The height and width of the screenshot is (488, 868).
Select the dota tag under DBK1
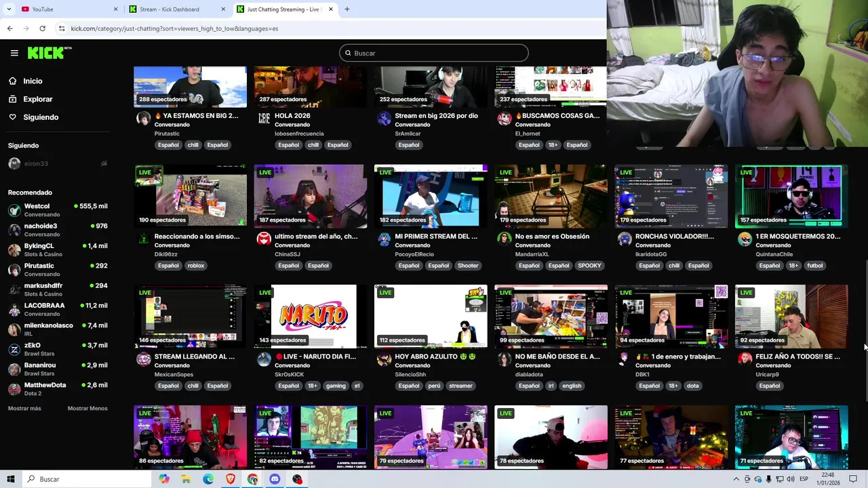click(692, 386)
